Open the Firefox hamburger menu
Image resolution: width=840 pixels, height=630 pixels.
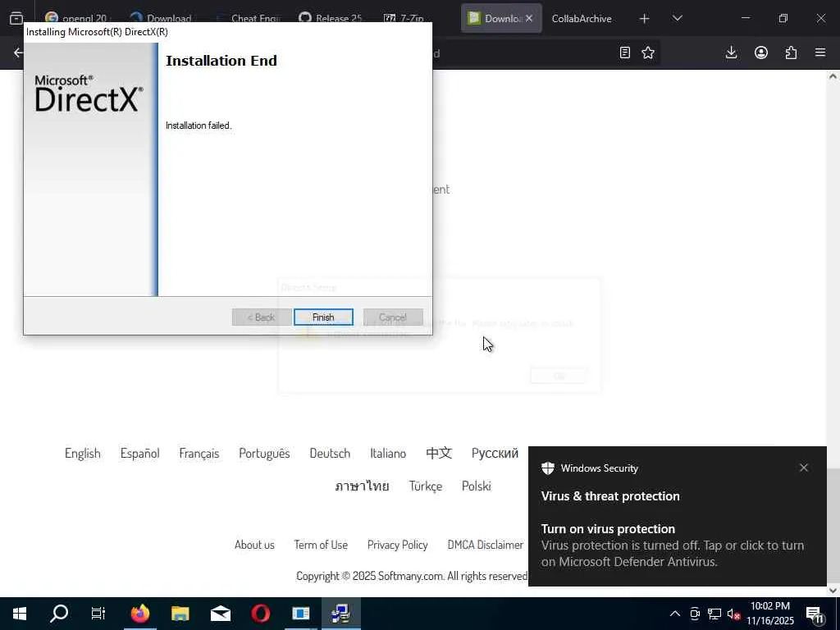point(820,52)
